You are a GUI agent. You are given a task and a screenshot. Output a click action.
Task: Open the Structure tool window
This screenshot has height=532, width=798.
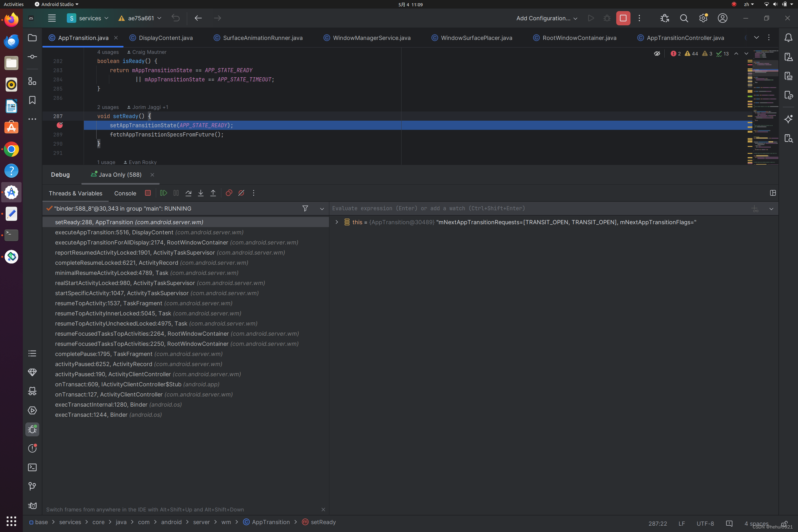point(32,81)
